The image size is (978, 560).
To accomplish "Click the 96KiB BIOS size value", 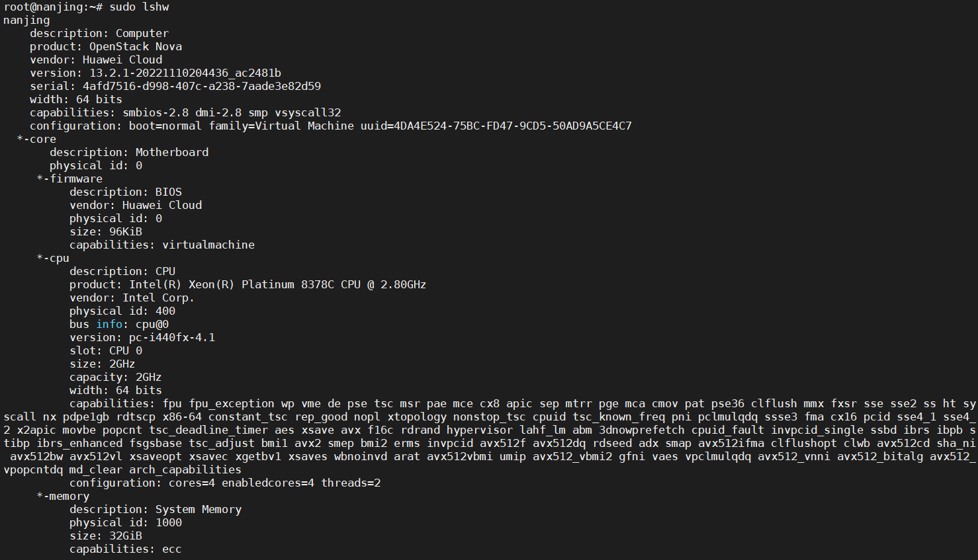I will (126, 231).
